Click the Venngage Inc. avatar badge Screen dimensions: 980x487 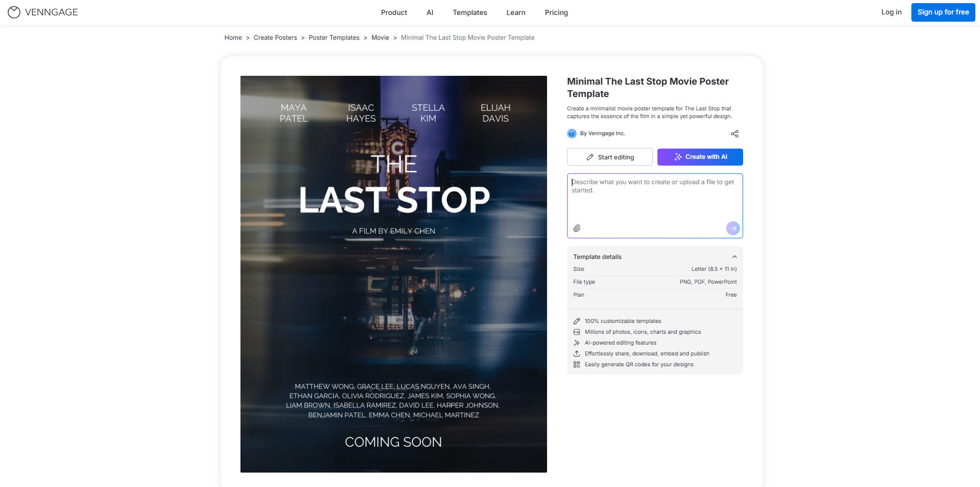(x=571, y=133)
